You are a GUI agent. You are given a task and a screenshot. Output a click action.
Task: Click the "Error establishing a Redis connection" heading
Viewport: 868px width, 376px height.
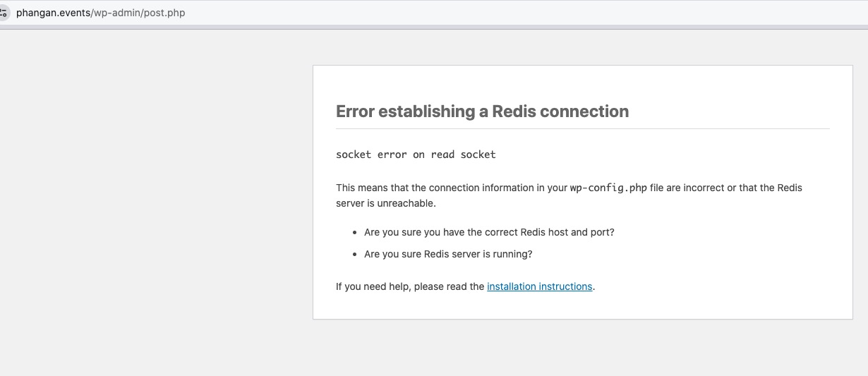point(482,111)
